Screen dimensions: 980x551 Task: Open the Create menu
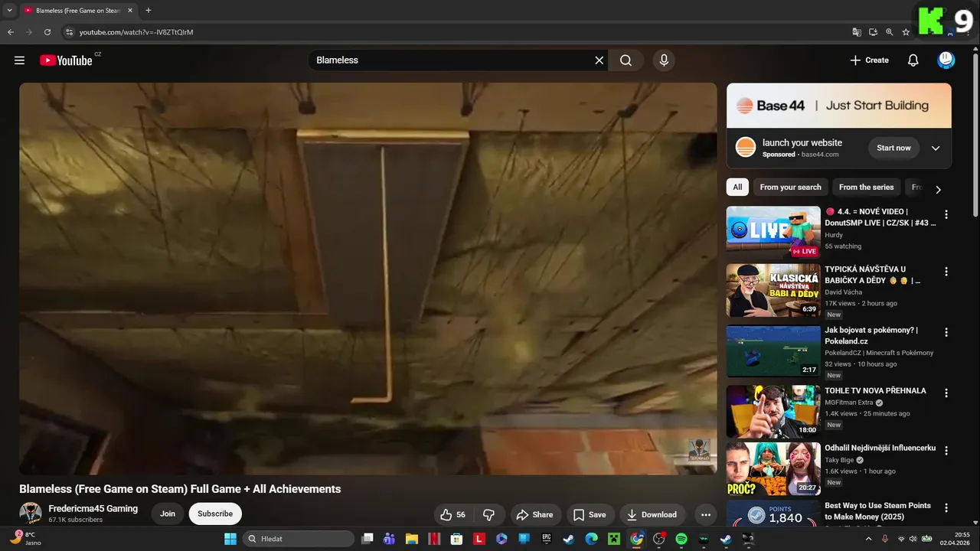(869, 60)
